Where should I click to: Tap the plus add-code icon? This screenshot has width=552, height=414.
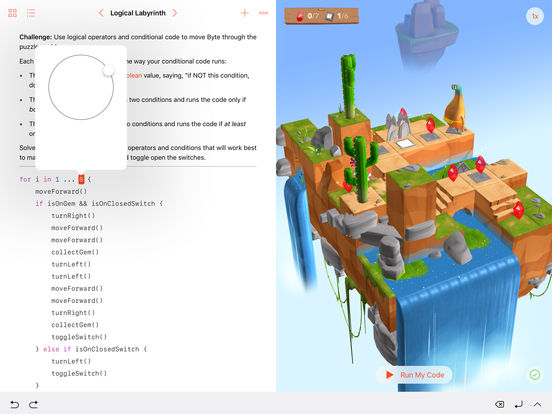(245, 13)
